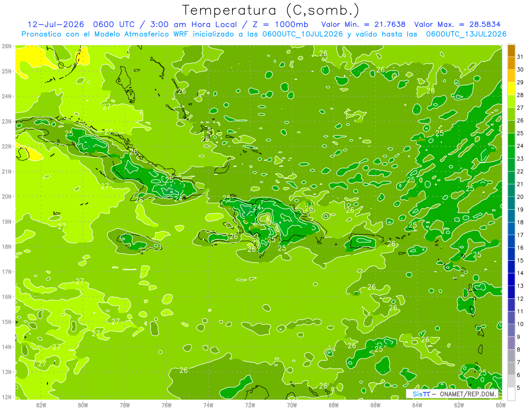Screen dimensions: 532x411
Task: Click the "76W" longitude axis label
Action: click(166, 405)
